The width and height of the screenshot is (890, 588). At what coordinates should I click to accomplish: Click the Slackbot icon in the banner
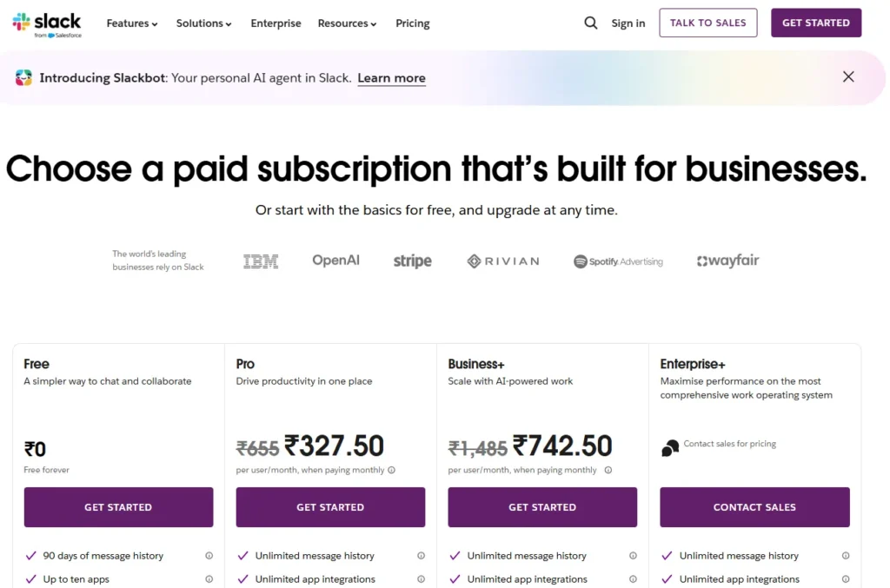pyautogui.click(x=24, y=78)
